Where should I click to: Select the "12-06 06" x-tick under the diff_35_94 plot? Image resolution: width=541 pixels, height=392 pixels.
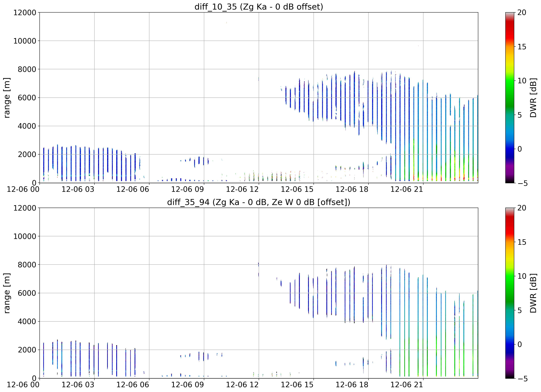coord(133,385)
